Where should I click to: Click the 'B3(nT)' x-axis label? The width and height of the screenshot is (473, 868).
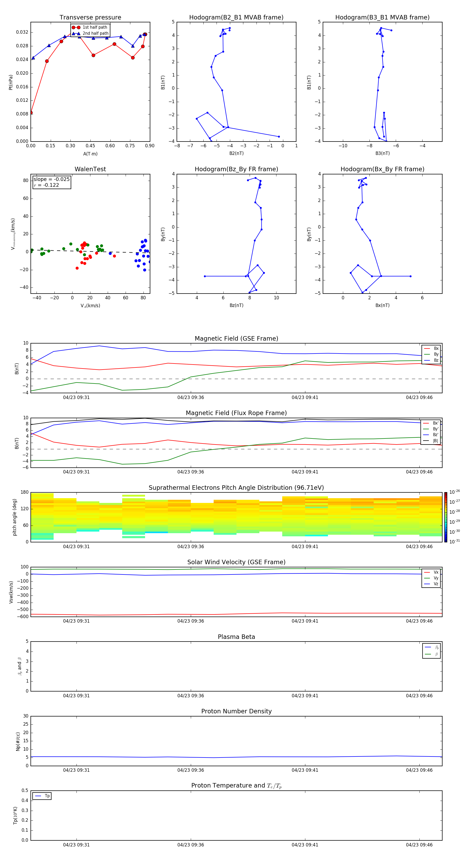click(382, 153)
